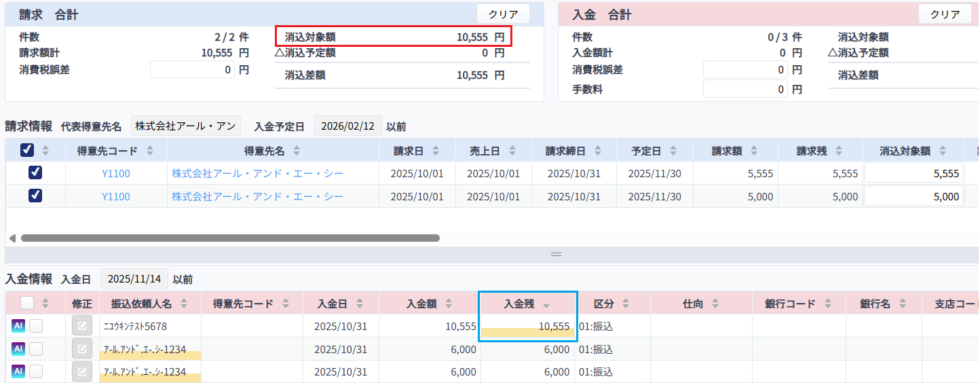Click the AI icon on the ﾆｺｳｷﾝﾃｽﾄ5678 row
Image resolution: width=980 pixels, height=383 pixels.
(x=18, y=327)
